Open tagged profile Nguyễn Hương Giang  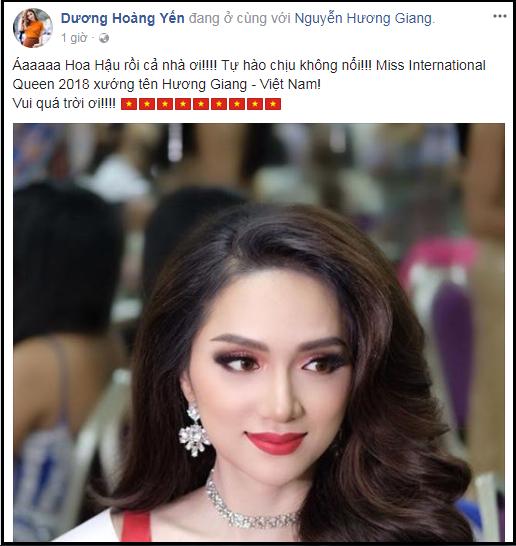click(363, 18)
